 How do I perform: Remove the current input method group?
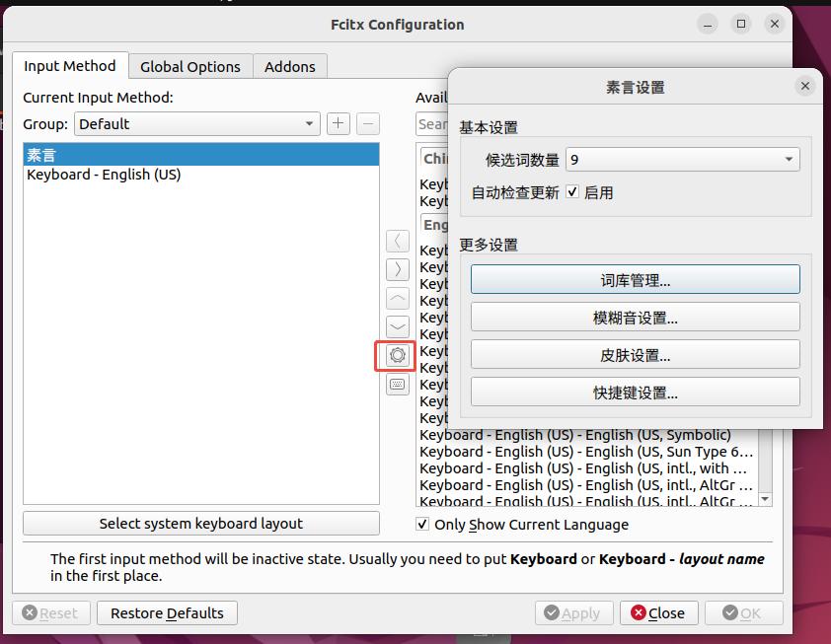pos(368,124)
